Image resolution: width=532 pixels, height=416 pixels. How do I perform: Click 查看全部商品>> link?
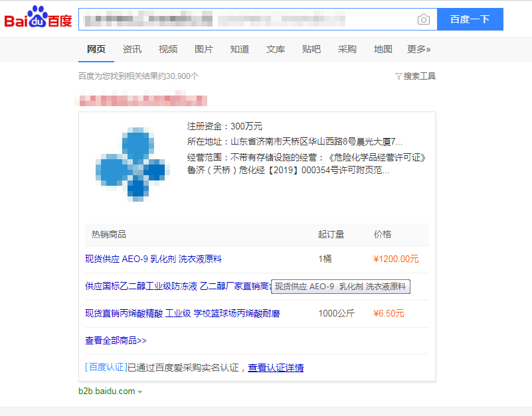point(116,340)
